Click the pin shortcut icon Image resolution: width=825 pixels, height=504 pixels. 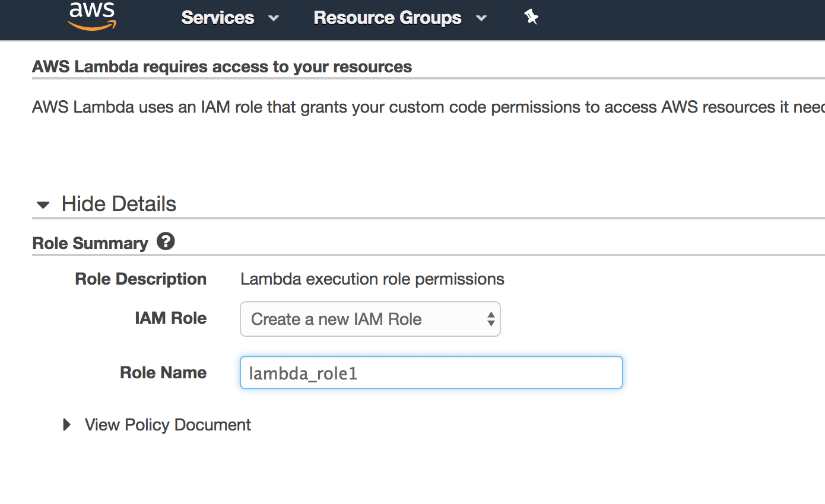point(531,17)
